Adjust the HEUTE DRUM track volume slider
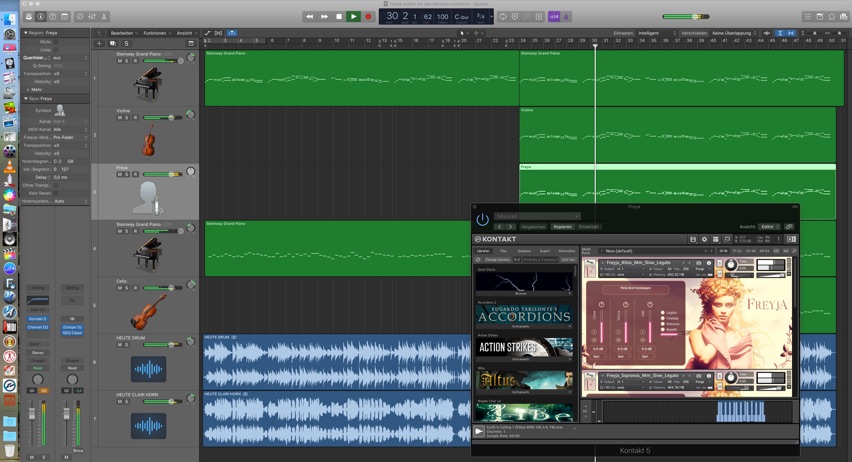Image resolution: width=852 pixels, height=462 pixels. coord(163,345)
